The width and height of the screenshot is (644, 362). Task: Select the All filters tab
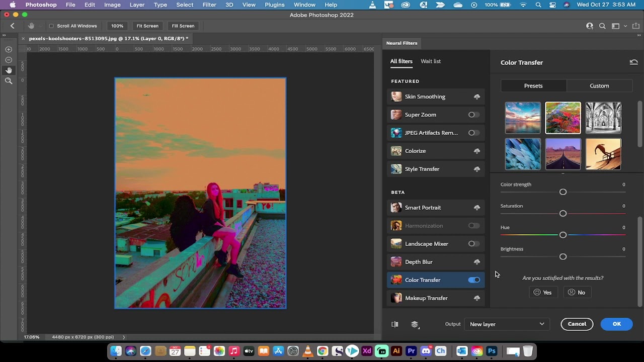[401, 61]
